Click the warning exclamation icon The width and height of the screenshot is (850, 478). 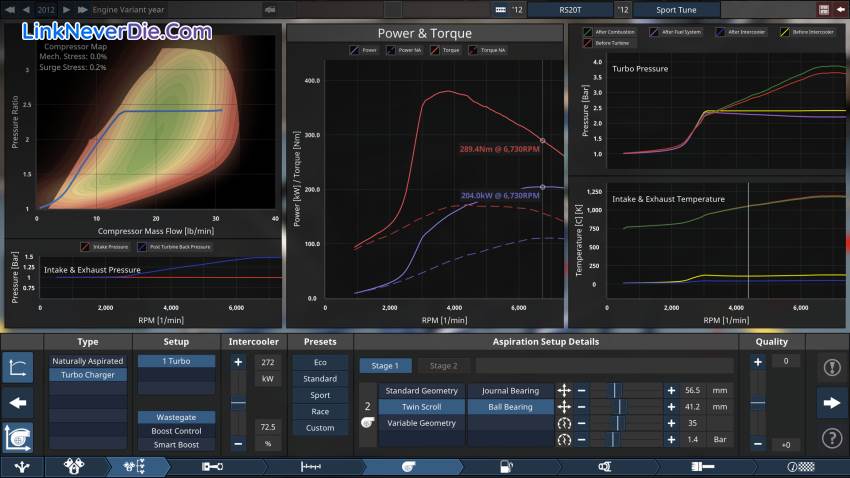click(831, 367)
